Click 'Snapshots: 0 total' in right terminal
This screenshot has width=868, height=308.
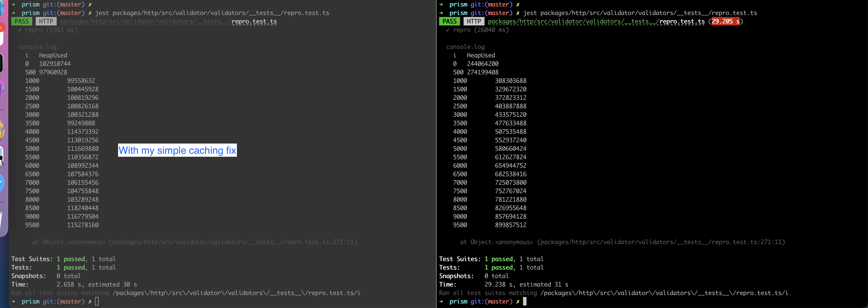click(x=474, y=276)
